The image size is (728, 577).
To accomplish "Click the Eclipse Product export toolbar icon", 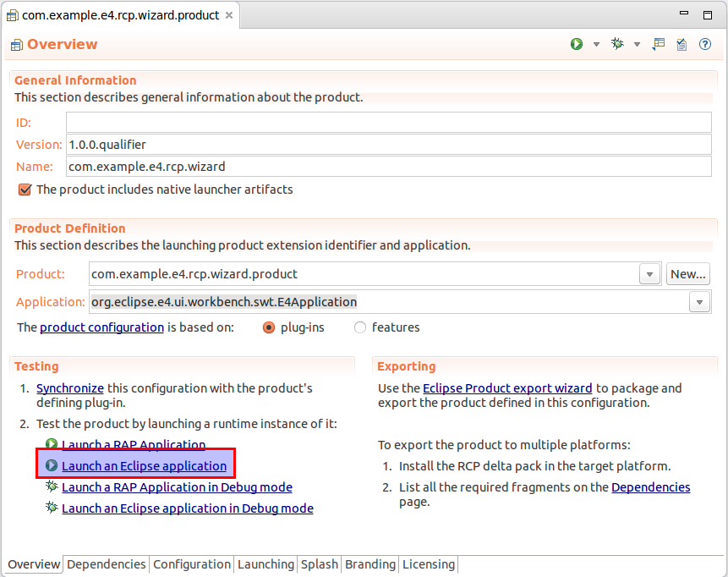I will click(659, 44).
